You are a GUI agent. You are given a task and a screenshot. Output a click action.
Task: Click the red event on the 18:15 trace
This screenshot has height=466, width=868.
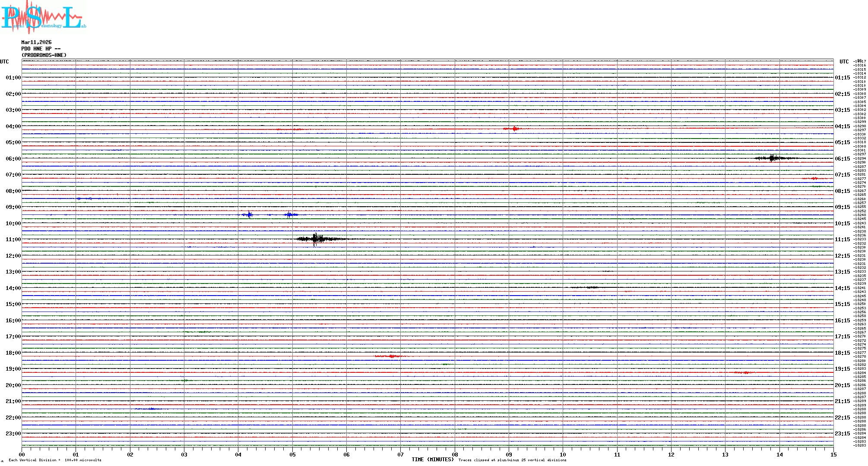[391, 356]
